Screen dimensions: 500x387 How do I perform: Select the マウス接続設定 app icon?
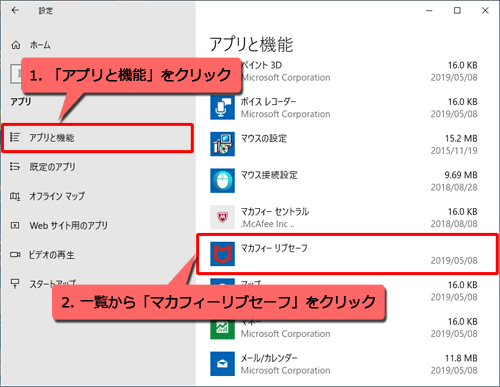[x=222, y=181]
